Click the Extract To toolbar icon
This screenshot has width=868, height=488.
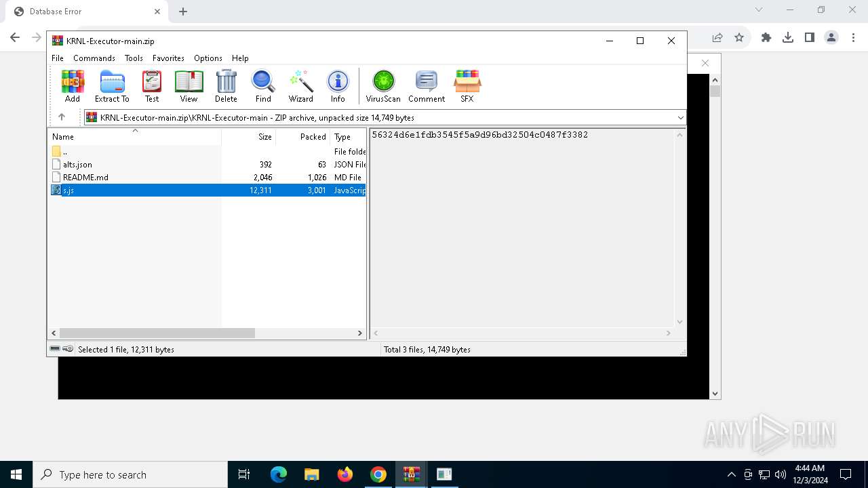click(112, 86)
